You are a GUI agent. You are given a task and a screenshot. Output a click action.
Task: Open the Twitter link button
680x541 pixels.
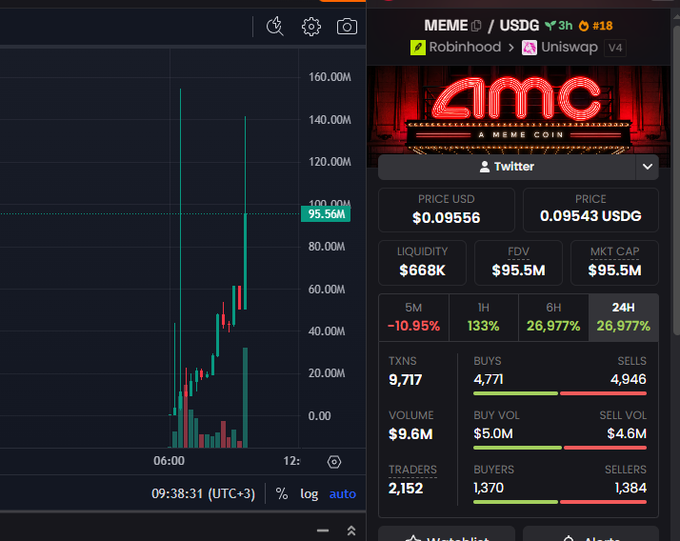point(507,167)
